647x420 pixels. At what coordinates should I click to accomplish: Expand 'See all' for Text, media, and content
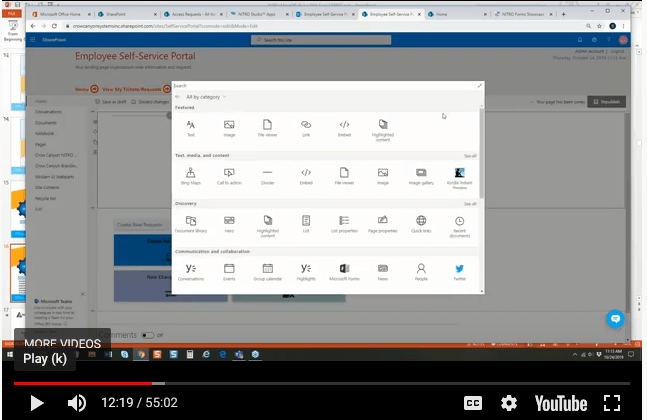[x=469, y=156]
